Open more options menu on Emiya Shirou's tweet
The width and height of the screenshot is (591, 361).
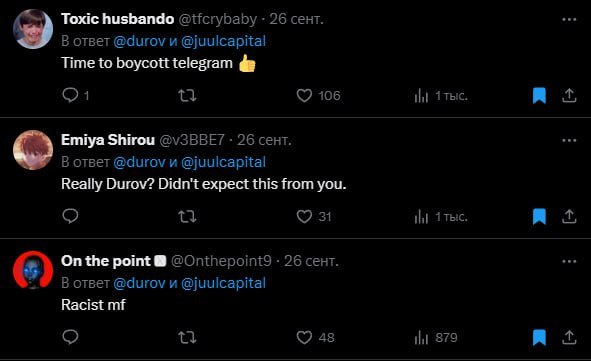click(x=569, y=140)
